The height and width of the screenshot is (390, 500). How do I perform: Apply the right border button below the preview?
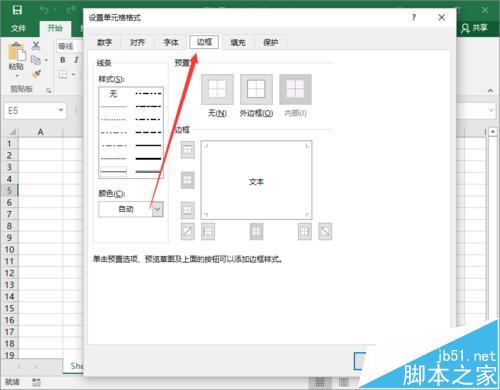pos(305,231)
